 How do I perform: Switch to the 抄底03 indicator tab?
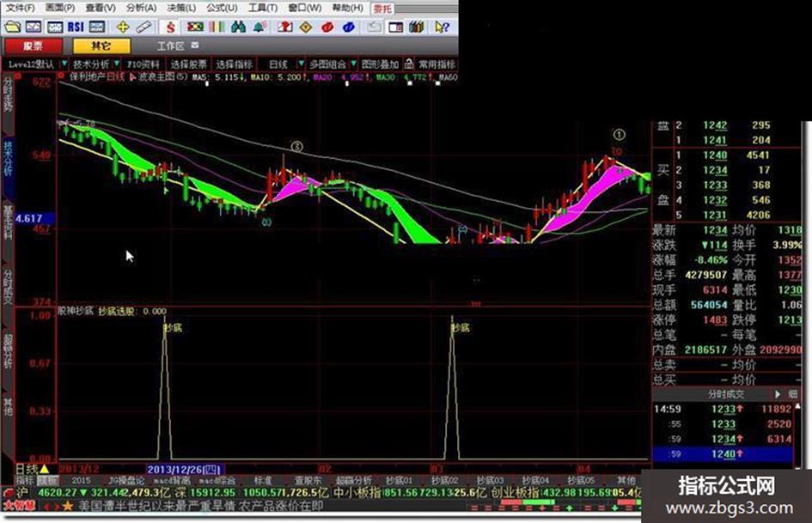pyautogui.click(x=490, y=481)
